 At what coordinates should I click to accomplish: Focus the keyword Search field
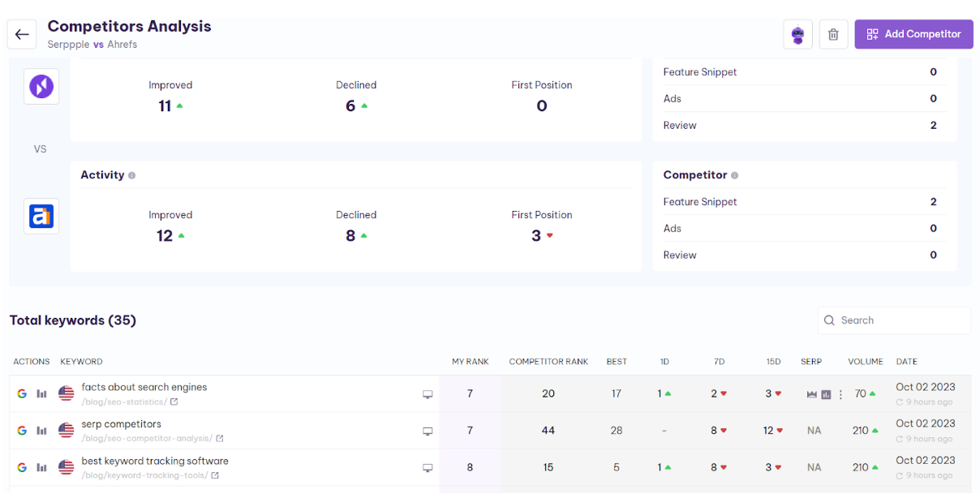(895, 320)
